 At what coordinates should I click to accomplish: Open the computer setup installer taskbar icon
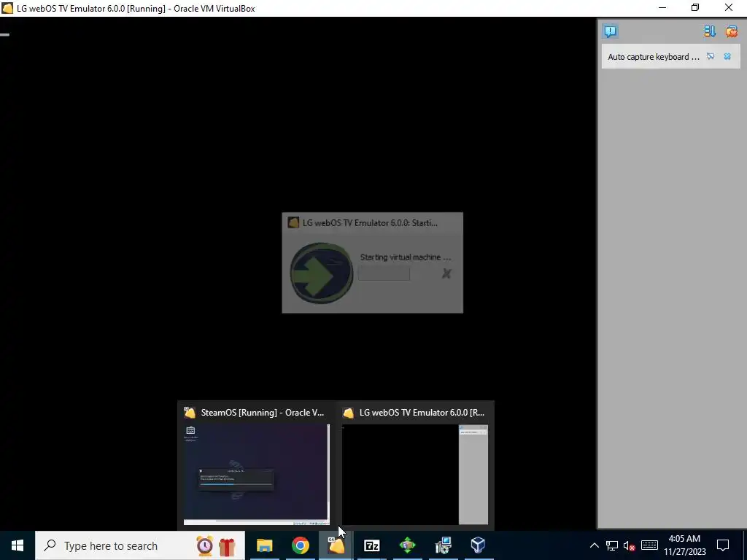[x=443, y=545]
